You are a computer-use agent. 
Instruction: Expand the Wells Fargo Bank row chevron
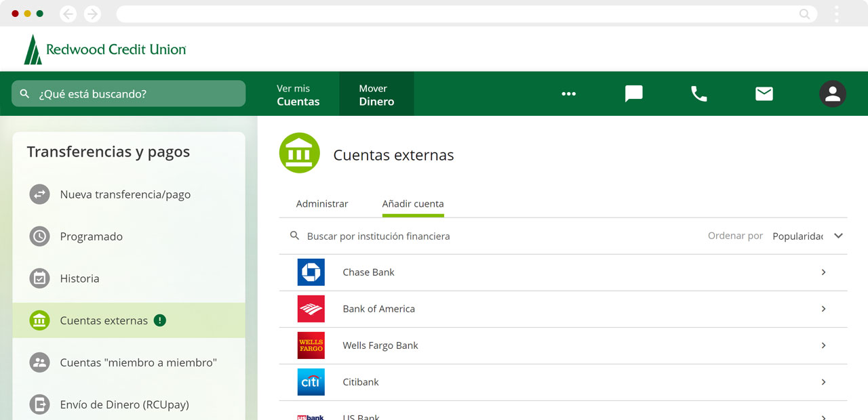pos(823,345)
